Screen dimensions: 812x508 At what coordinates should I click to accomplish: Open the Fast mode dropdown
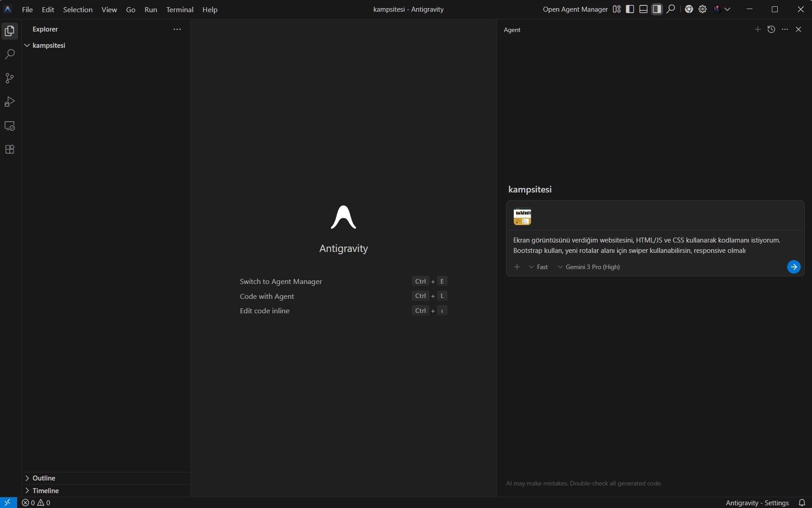point(538,267)
